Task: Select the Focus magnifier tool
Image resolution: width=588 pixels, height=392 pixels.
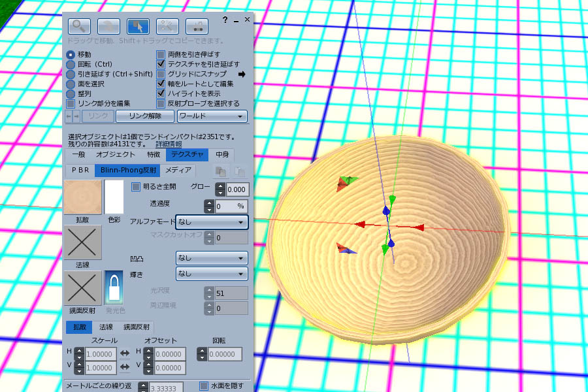Action: click(80, 26)
